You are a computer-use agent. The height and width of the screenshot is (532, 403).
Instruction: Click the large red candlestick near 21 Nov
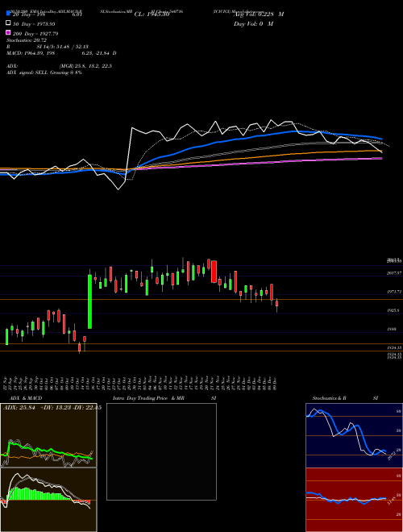(x=214, y=272)
